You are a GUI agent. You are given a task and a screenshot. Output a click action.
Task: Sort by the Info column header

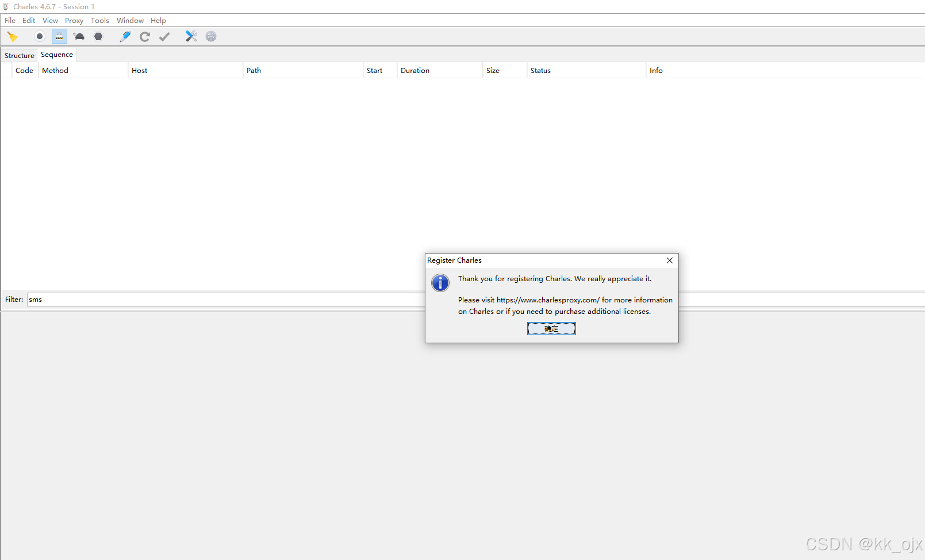pyautogui.click(x=785, y=71)
